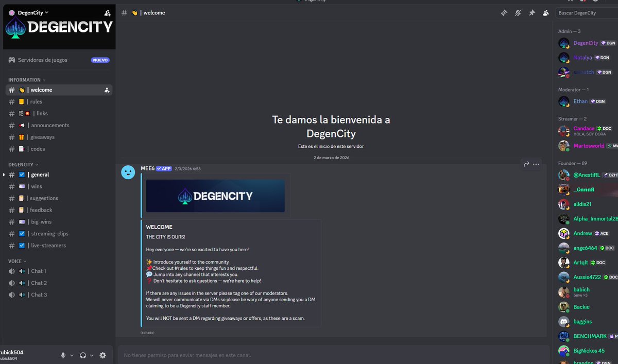Join the Chat 2 voice channel
Screen dimensions: 618x364
pyautogui.click(x=59, y=283)
